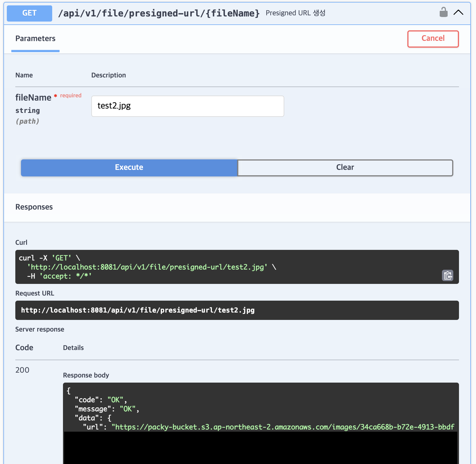Click the Description column header
Viewport: 476px width, 464px height.
(109, 75)
